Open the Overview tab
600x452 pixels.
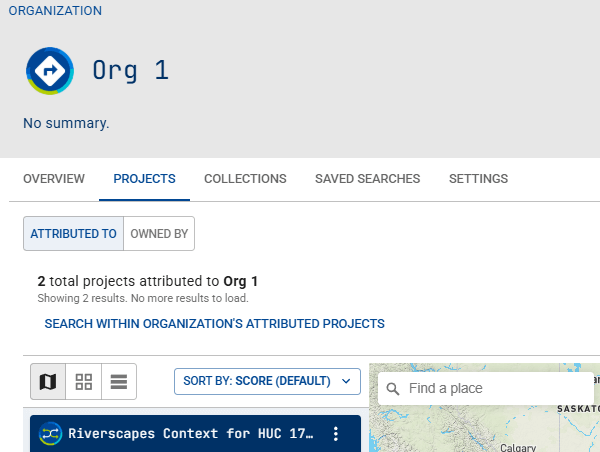(54, 179)
